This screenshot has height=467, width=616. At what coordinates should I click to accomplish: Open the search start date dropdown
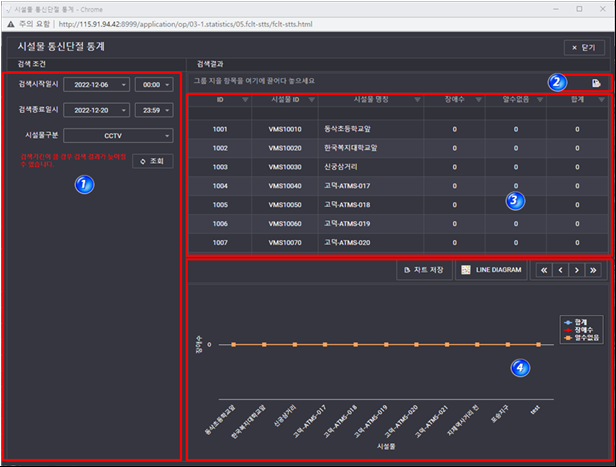(x=123, y=85)
